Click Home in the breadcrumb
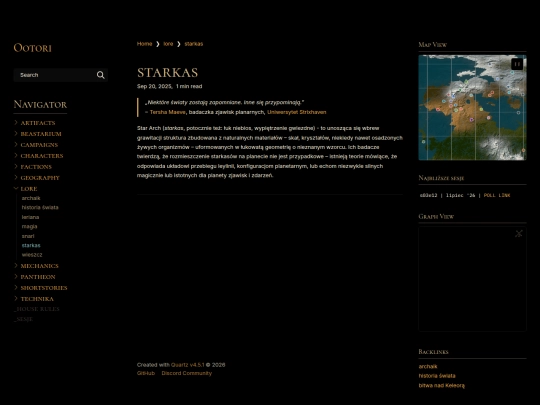 (144, 44)
